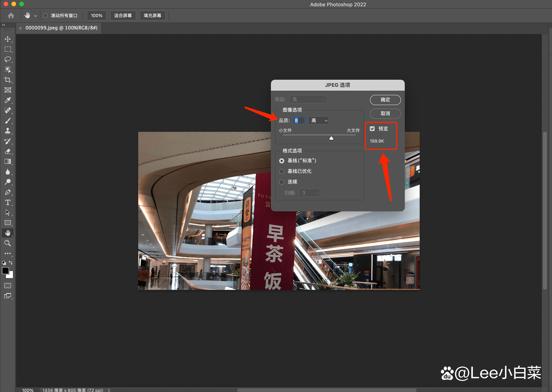Switch to 0000099.jpeg document tab
This screenshot has width=552, height=392.
click(61, 28)
